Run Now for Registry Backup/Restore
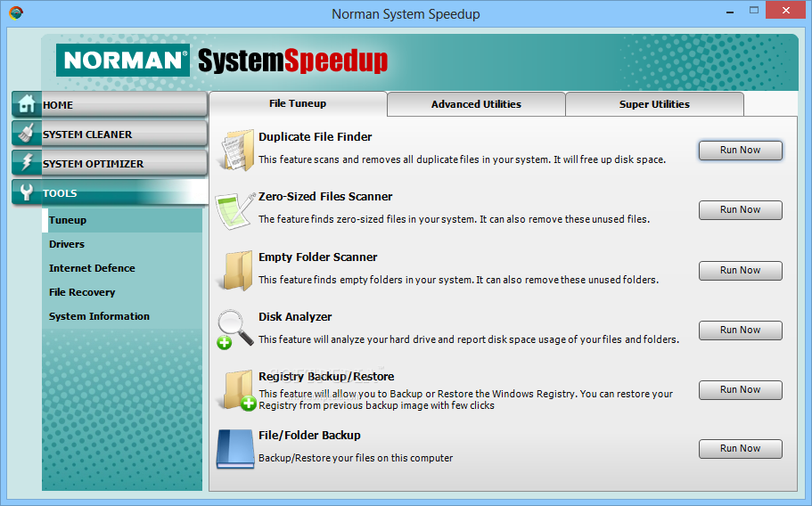This screenshot has height=506, width=812. (x=740, y=389)
